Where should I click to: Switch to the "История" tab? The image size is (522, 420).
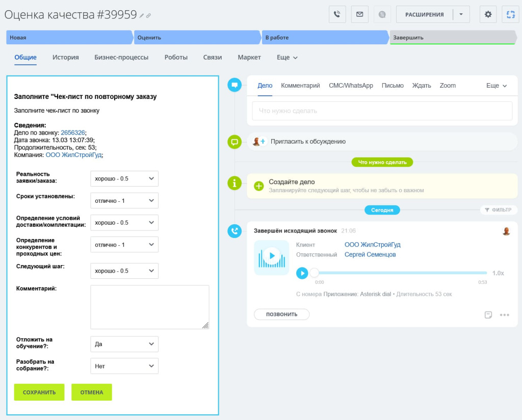[65, 58]
